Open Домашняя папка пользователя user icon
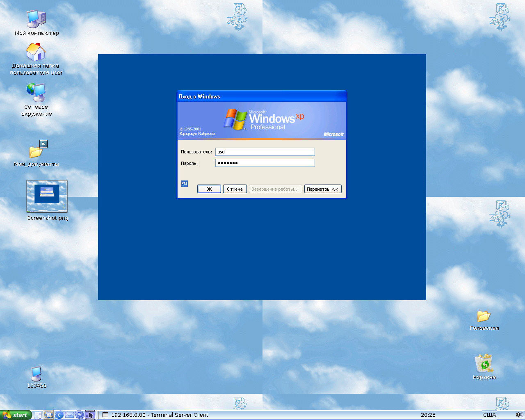525x420 pixels. [36, 52]
